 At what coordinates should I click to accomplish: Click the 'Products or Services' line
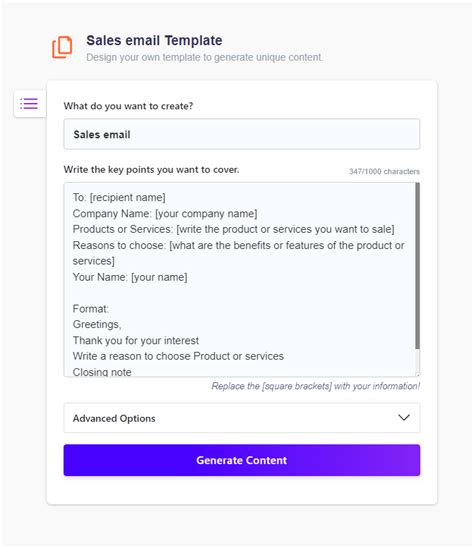233,229
